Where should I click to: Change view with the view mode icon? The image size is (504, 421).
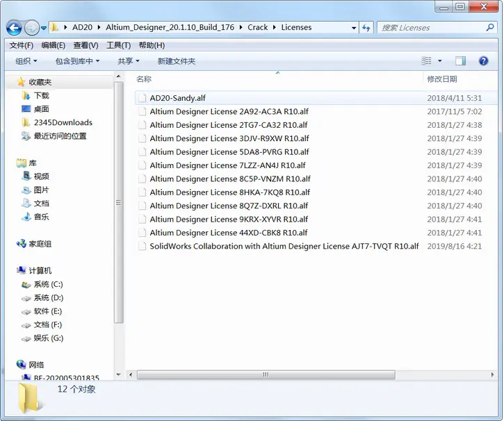(427, 60)
